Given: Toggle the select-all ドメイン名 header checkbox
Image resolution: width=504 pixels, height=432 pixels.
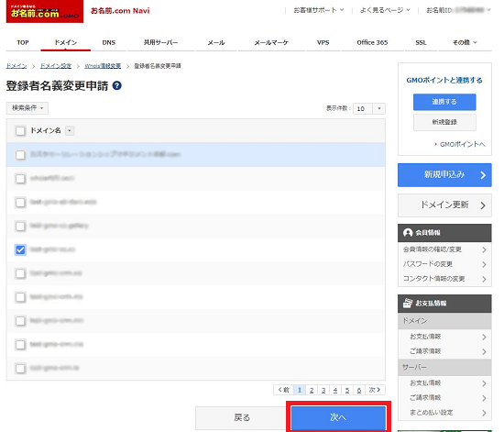Looking at the screenshot, I should tap(20, 131).
